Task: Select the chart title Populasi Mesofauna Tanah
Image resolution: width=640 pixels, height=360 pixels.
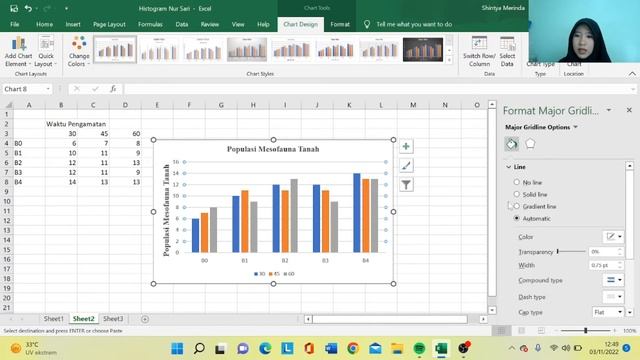Action: point(273,149)
